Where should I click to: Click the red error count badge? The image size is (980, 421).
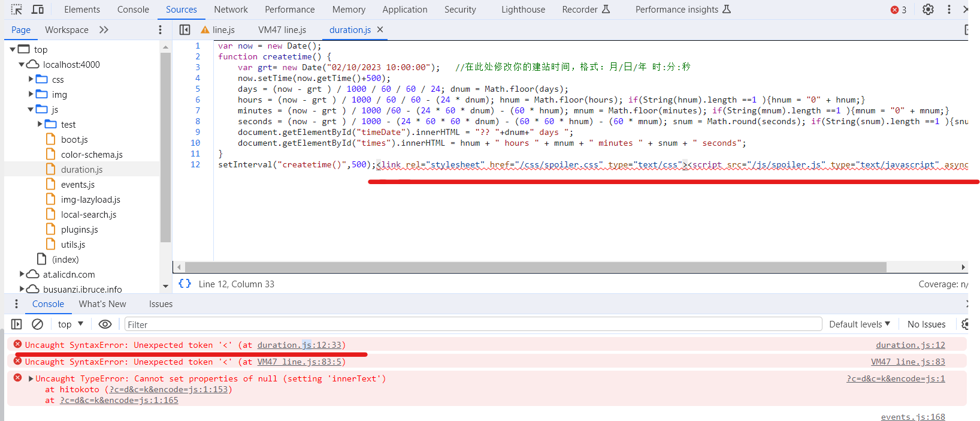click(898, 10)
